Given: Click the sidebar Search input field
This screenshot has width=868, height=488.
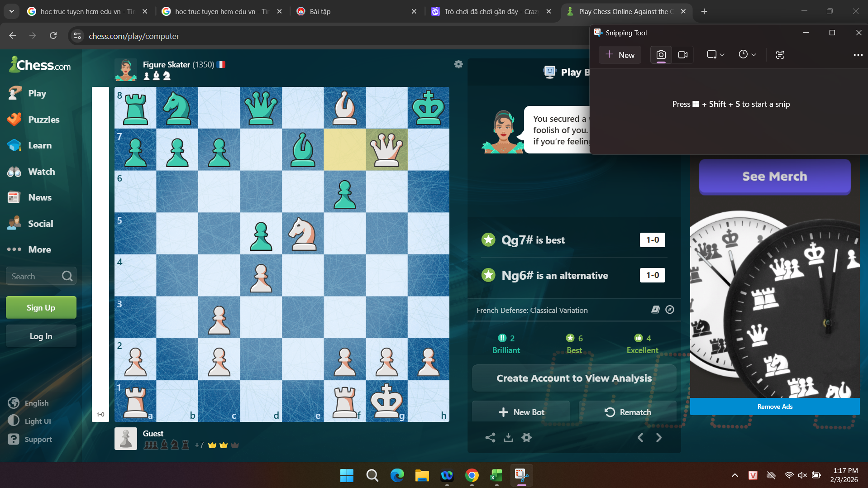Looking at the screenshot, I should (34, 276).
